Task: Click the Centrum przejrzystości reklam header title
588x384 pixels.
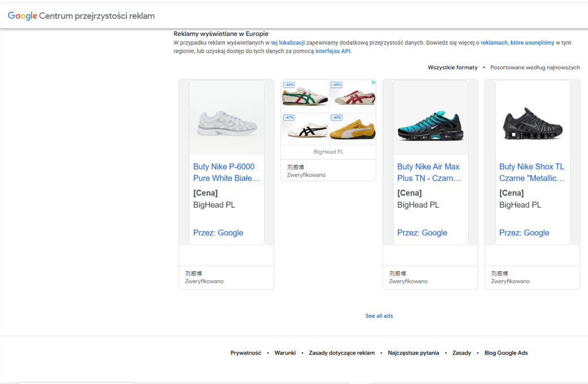Action: (97, 16)
